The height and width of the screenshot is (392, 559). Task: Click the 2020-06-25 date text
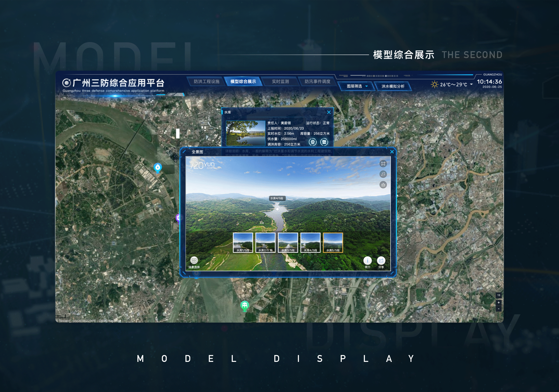pyautogui.click(x=492, y=87)
